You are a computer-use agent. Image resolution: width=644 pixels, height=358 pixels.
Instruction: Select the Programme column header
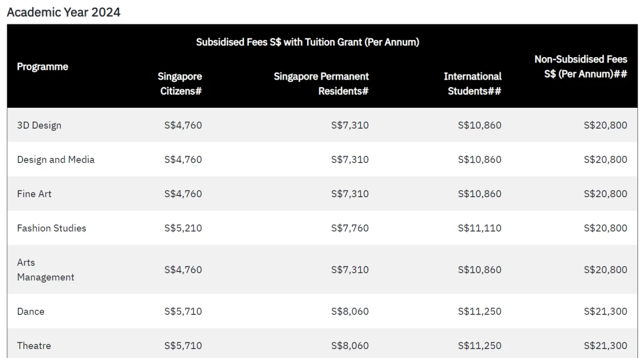point(42,67)
